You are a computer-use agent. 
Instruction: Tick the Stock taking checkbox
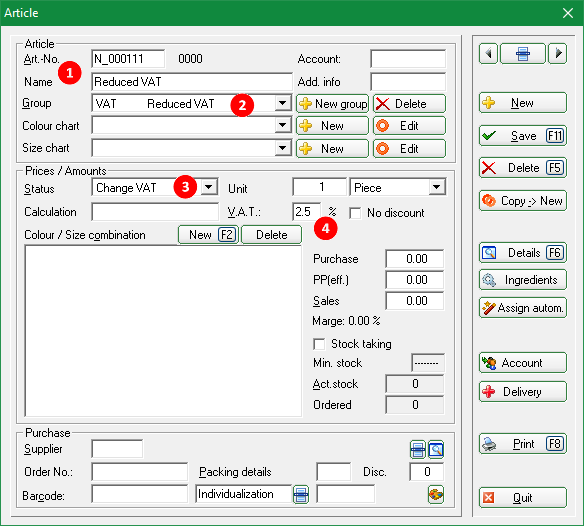(x=319, y=344)
